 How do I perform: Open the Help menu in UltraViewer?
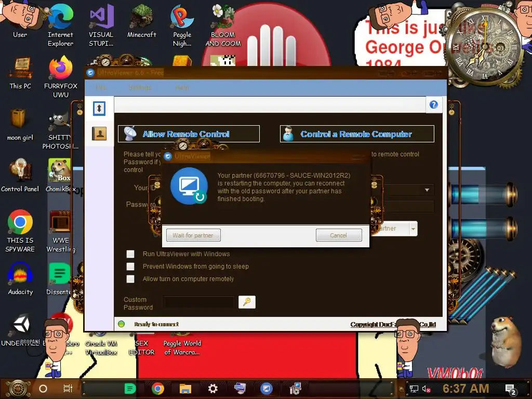tap(181, 87)
